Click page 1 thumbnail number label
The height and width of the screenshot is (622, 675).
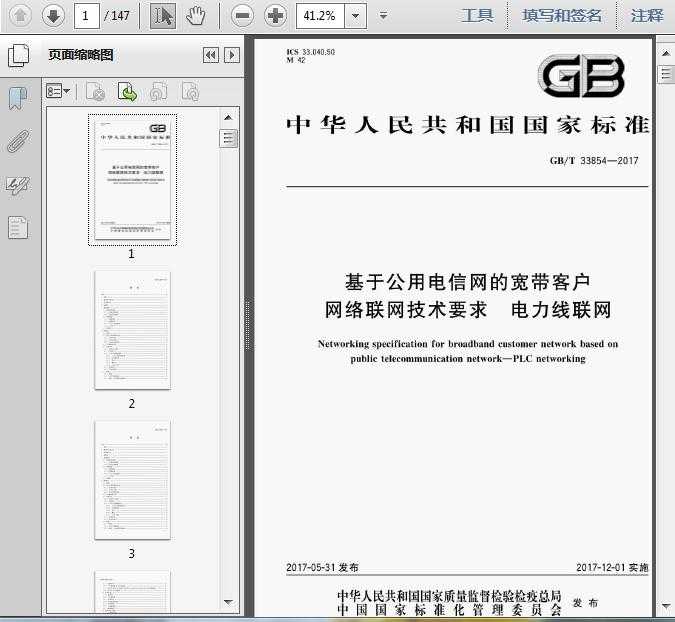(x=132, y=254)
